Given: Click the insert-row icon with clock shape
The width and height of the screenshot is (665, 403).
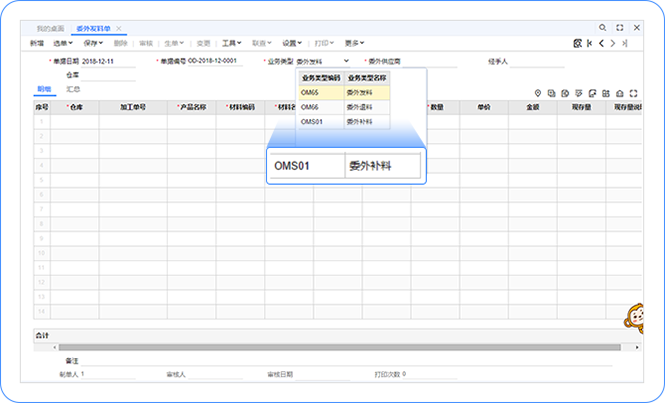Looking at the screenshot, I should [565, 93].
